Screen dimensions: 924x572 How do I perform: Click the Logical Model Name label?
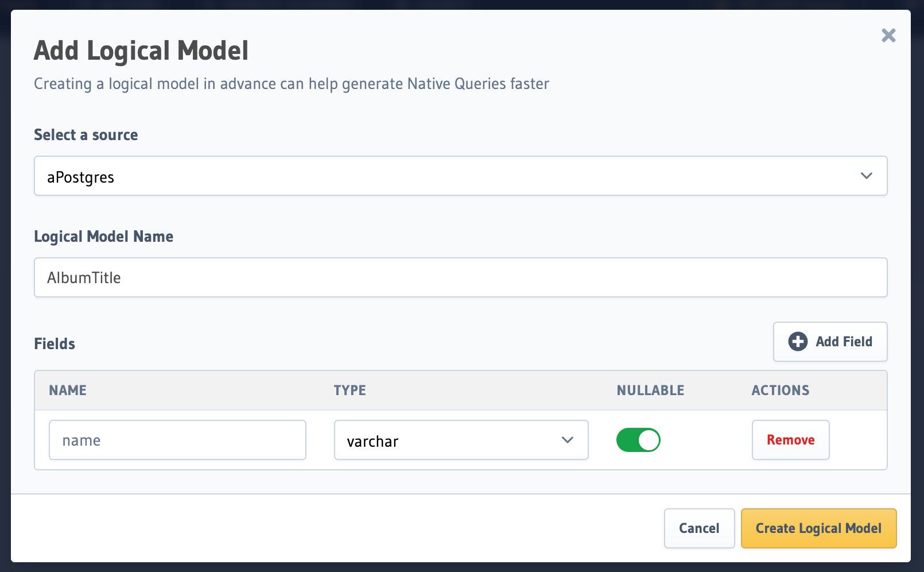[103, 236]
